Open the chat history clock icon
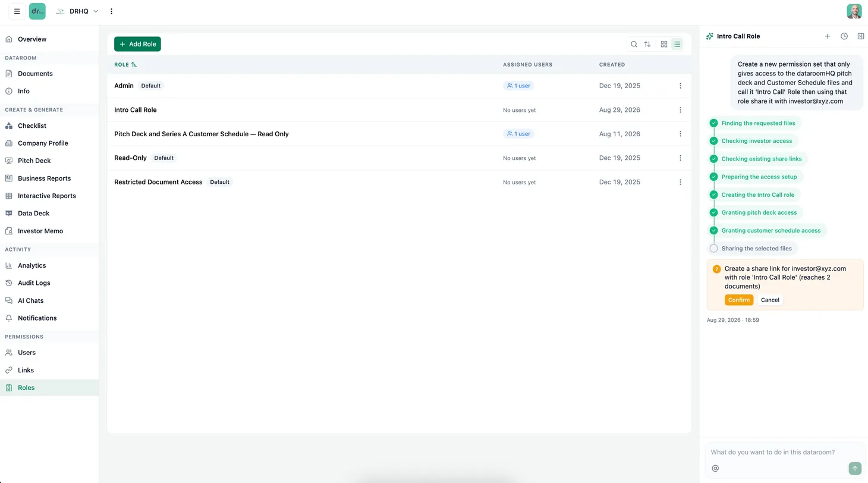868x483 pixels. [844, 36]
